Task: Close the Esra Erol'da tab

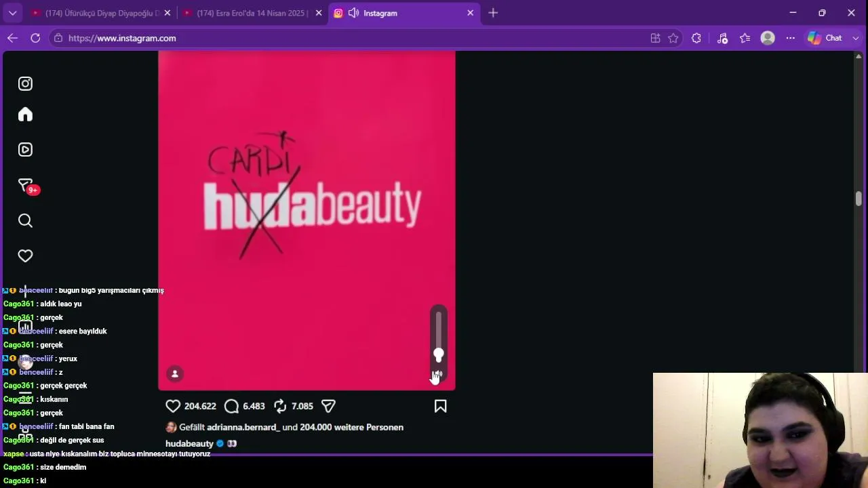Action: click(x=319, y=13)
